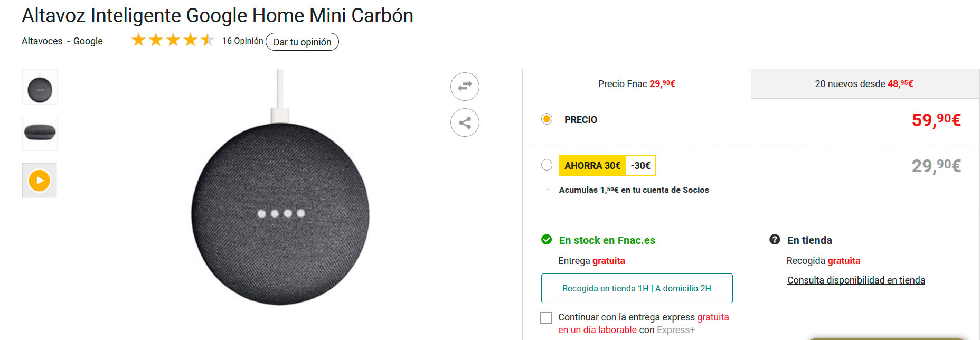Click the compare products arrows icon
Screen dimensions: 980x340
pyautogui.click(x=465, y=86)
